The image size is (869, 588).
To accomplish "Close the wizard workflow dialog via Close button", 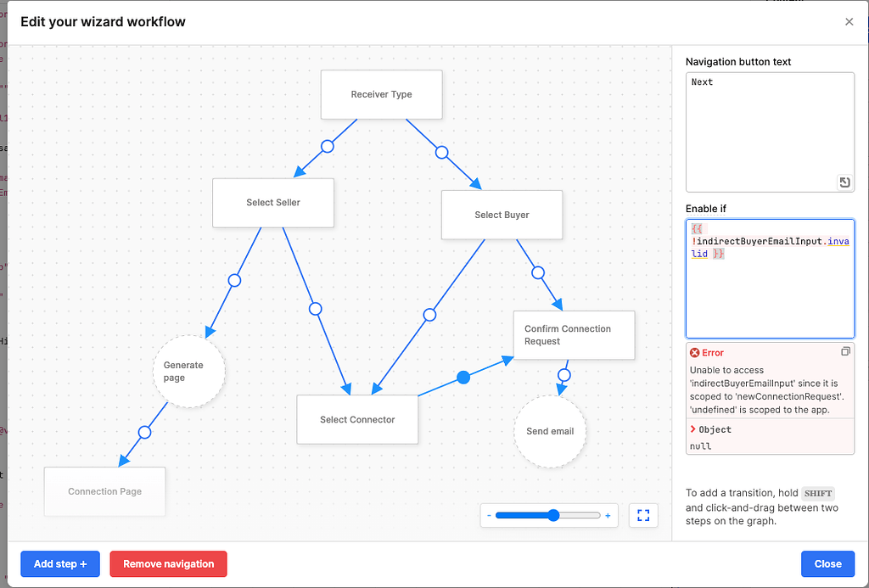I will (827, 563).
